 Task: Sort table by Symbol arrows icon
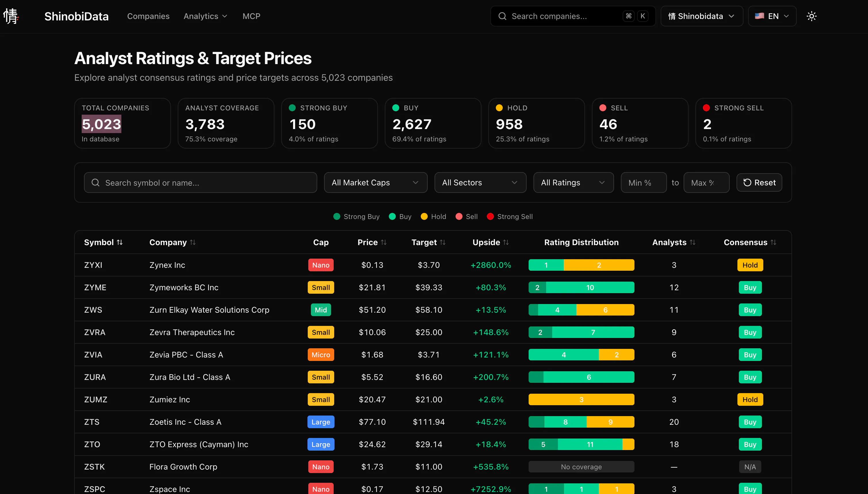pyautogui.click(x=119, y=242)
